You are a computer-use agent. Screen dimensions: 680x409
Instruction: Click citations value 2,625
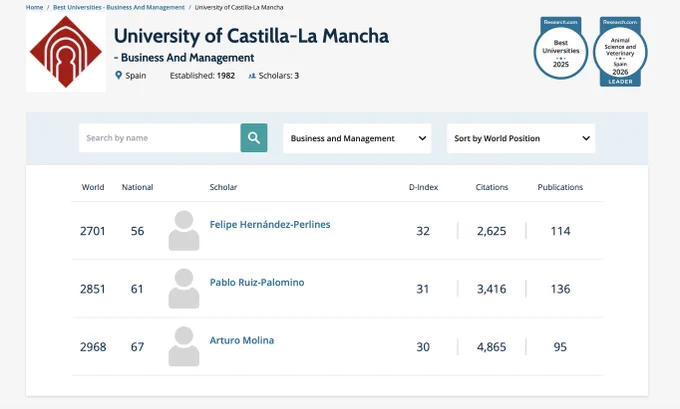[x=491, y=231]
